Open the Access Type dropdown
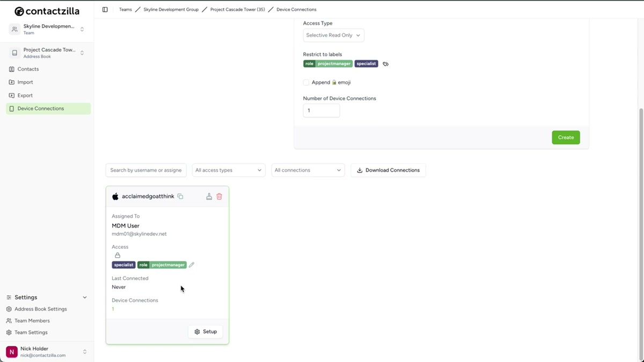Screen dimensions: 644x362 [x=333, y=35]
